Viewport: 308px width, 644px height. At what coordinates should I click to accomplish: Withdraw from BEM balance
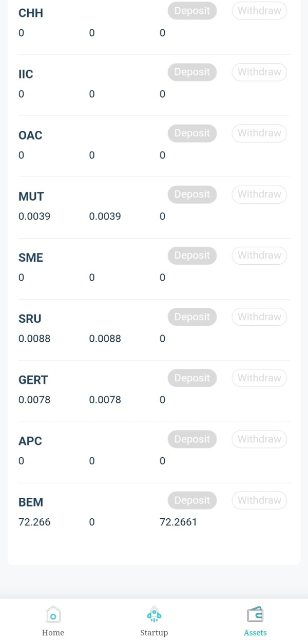(259, 500)
